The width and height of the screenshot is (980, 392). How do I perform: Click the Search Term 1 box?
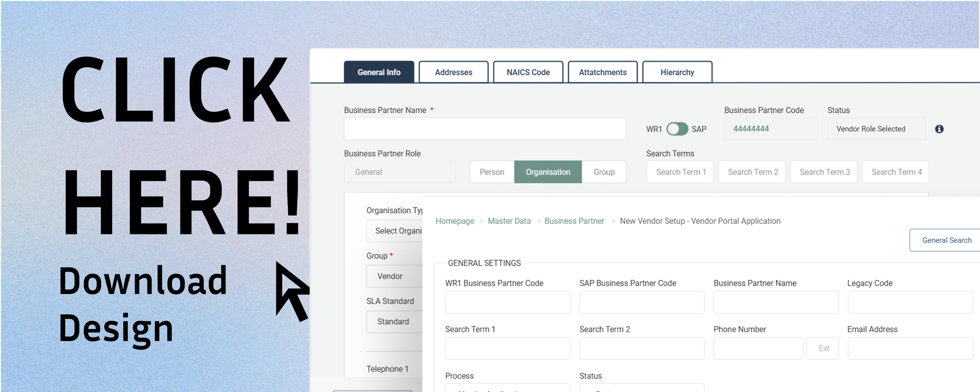coord(680,172)
